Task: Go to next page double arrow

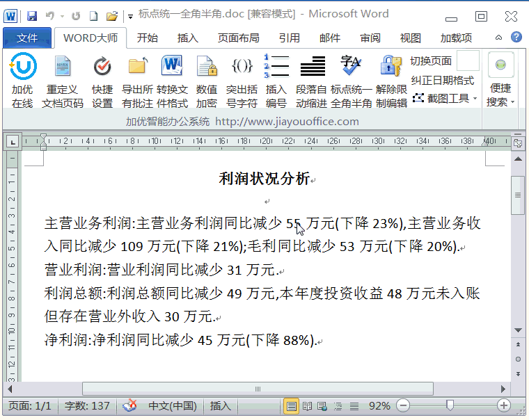Action: pos(518,373)
